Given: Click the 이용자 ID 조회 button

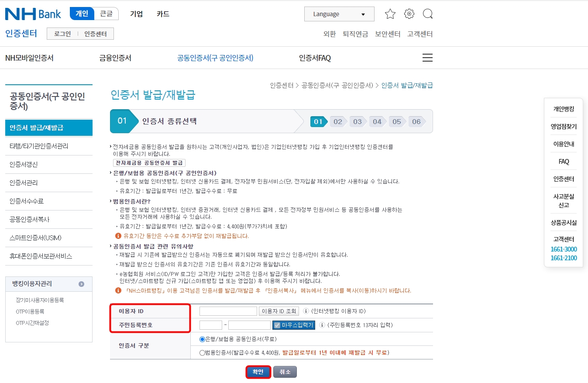Looking at the screenshot, I should [x=278, y=311].
